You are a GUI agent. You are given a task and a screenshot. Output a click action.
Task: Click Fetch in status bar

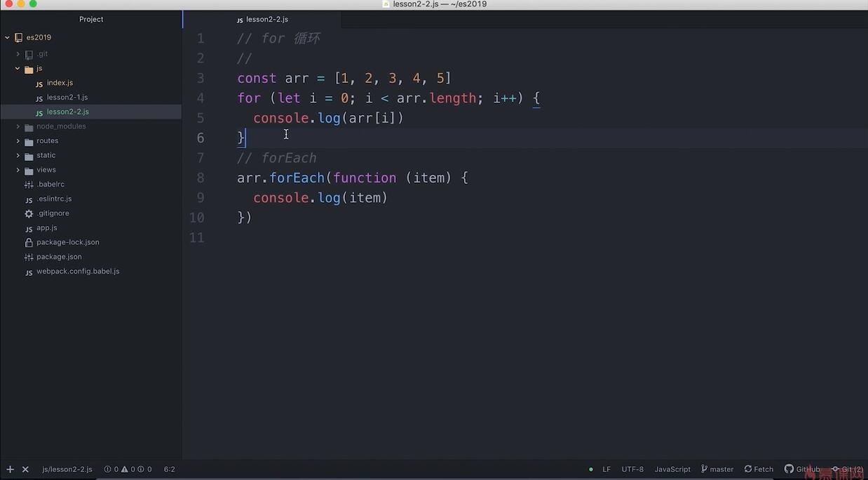pyautogui.click(x=764, y=469)
